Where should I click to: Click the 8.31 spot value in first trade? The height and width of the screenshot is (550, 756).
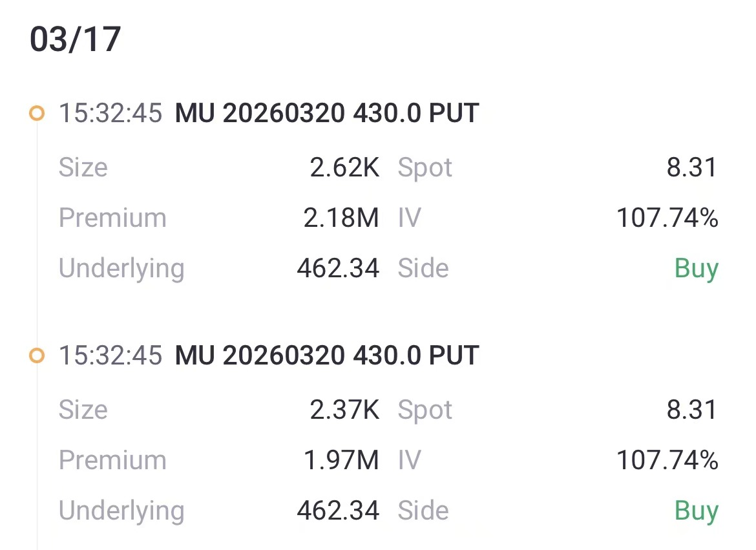coord(691,167)
